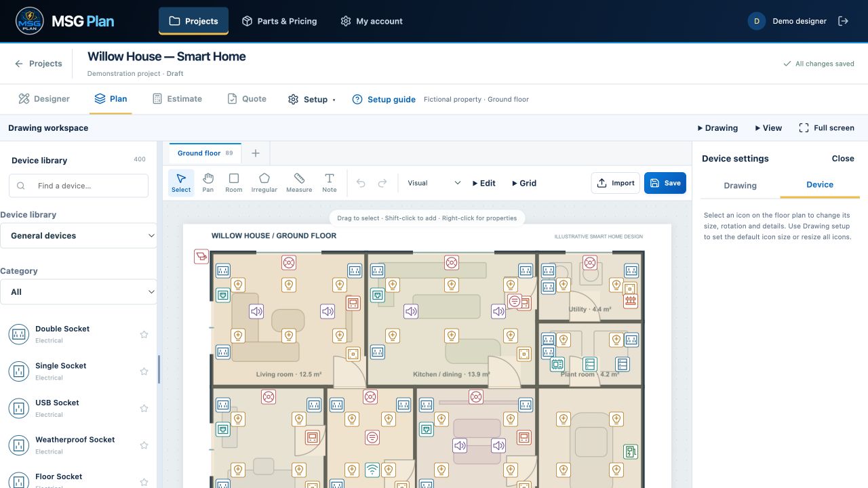Expand the Grid options
This screenshot has height=488, width=868.
(524, 183)
